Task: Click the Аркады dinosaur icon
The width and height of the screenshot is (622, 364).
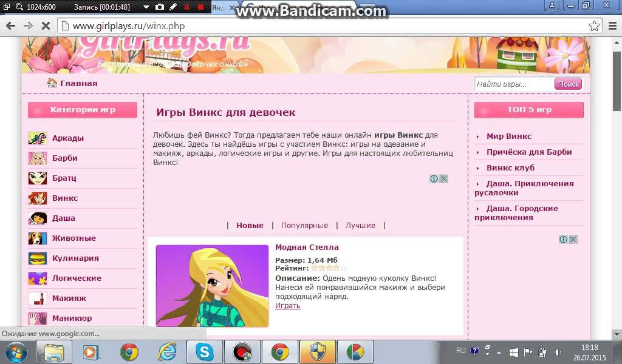Action: tap(38, 138)
